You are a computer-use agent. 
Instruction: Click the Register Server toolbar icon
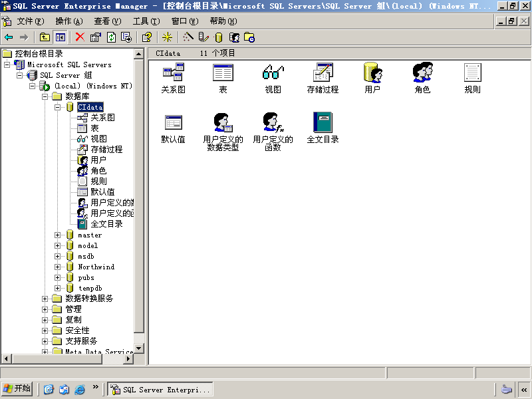tap(203, 37)
